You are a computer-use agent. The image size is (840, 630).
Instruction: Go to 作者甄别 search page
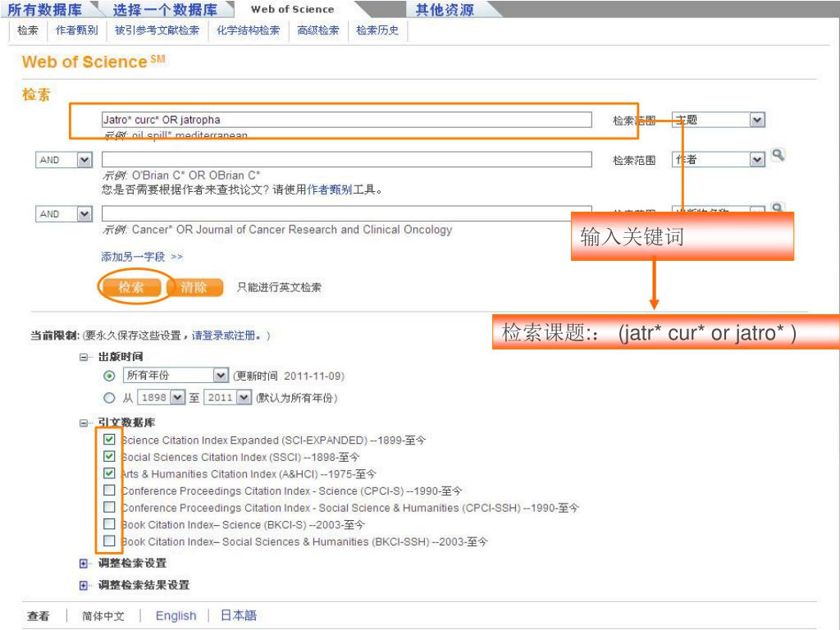pos(76,30)
